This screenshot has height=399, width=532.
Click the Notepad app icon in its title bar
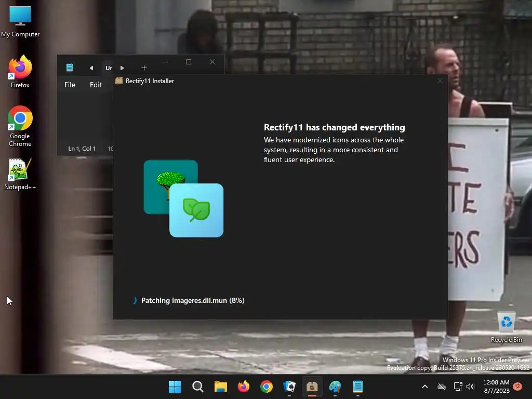click(x=70, y=68)
